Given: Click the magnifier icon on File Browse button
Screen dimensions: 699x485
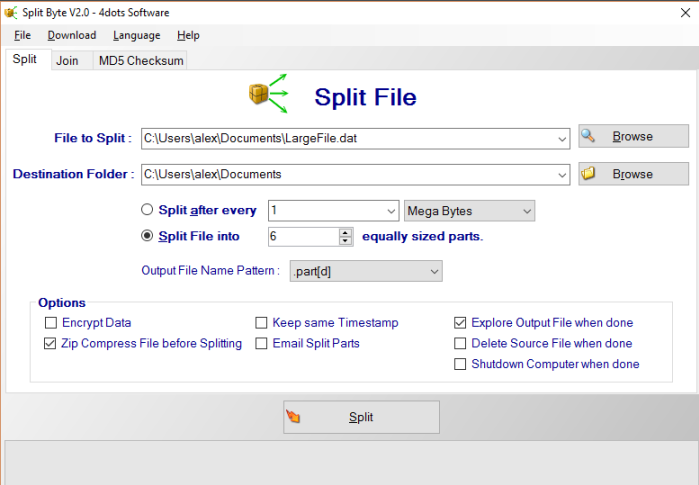Looking at the screenshot, I should [x=588, y=136].
